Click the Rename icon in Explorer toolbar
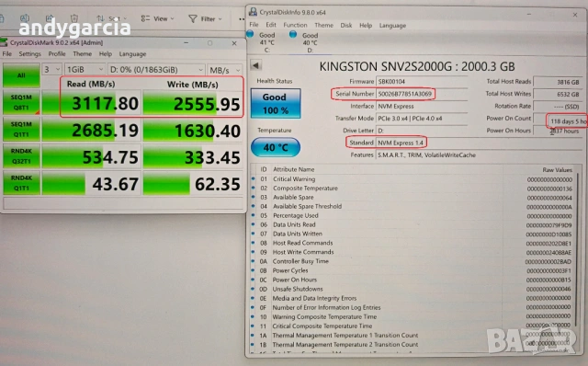Image resolution: width=588 pixels, height=366 pixels. [x=25, y=18]
